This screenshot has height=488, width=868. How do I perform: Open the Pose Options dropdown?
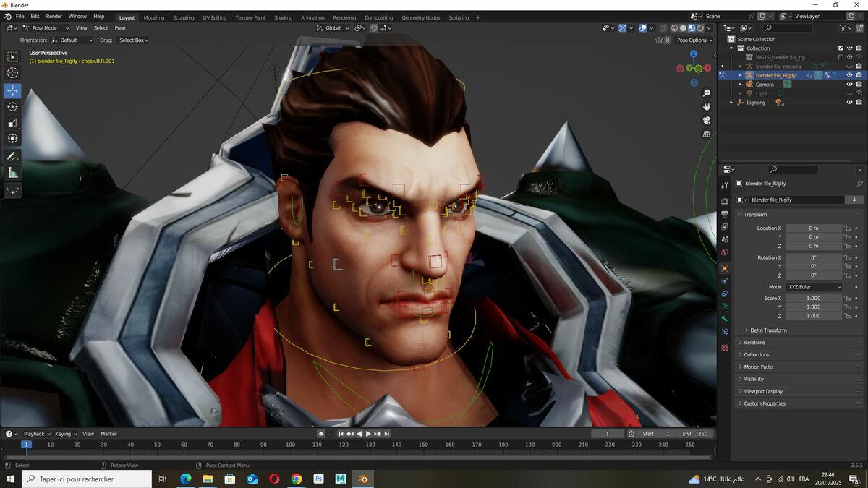coord(694,40)
